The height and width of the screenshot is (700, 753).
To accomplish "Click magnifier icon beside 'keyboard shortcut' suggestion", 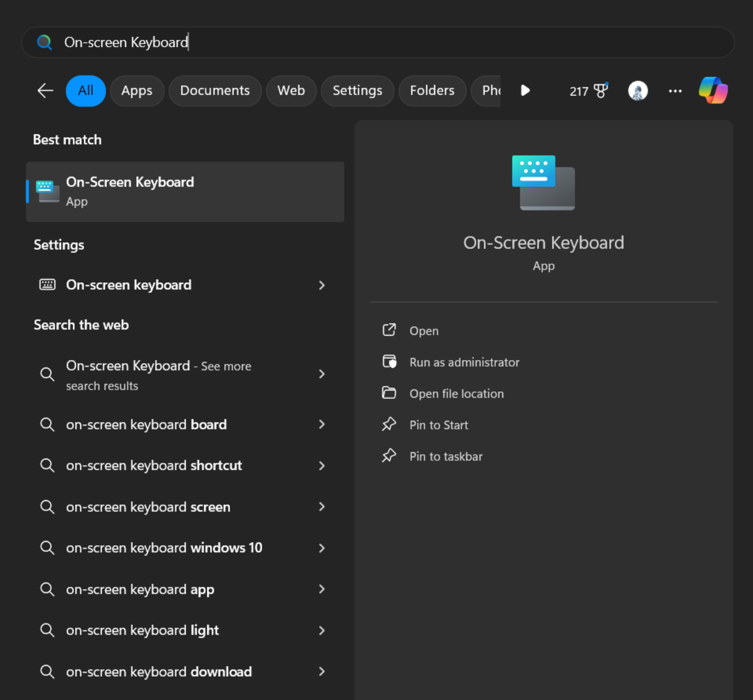I will point(47,465).
